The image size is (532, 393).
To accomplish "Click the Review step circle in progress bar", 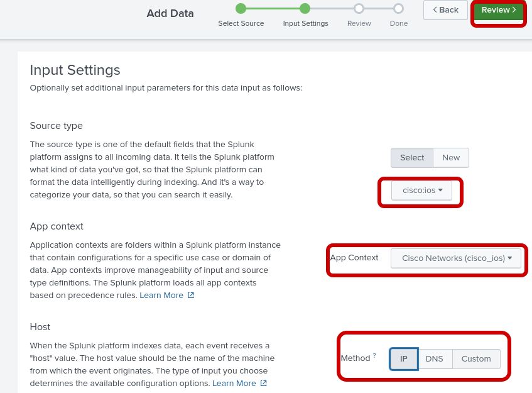I will (x=359, y=9).
